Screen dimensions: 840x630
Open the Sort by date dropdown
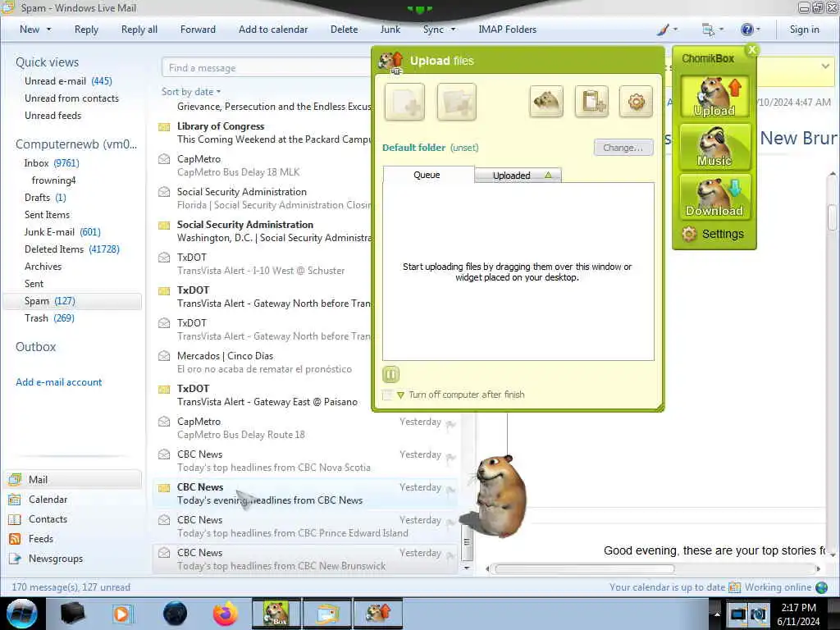(191, 92)
